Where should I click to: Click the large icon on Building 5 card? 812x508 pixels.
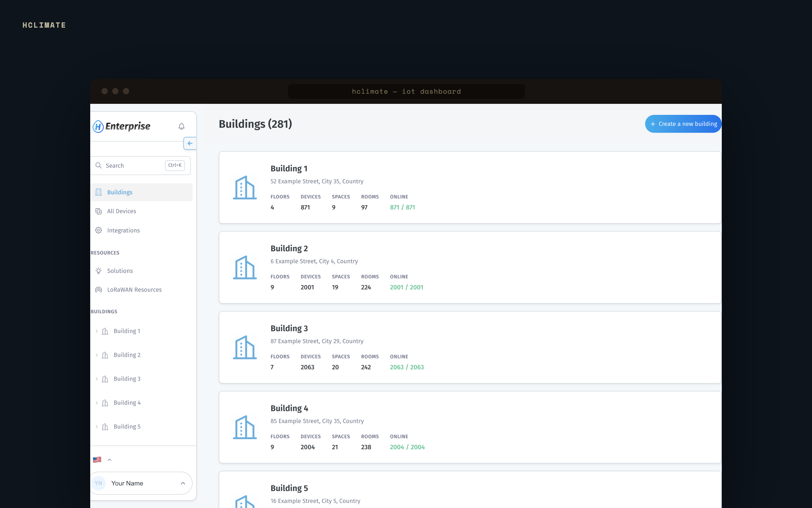245,501
